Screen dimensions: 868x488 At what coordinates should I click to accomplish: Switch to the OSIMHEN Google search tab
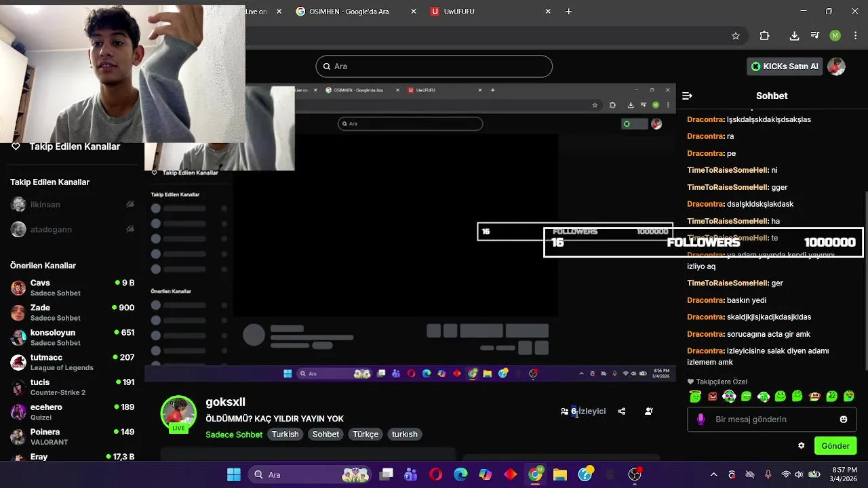coord(349,12)
